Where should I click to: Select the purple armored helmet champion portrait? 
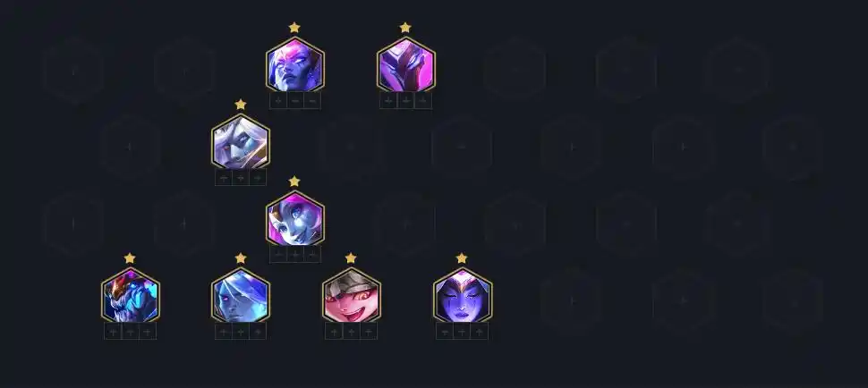tap(405, 64)
